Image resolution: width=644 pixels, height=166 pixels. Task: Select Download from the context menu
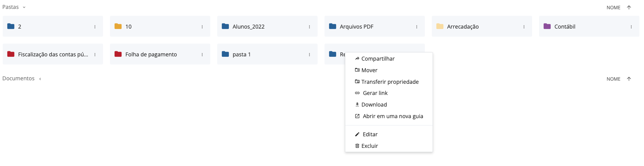coord(374,105)
